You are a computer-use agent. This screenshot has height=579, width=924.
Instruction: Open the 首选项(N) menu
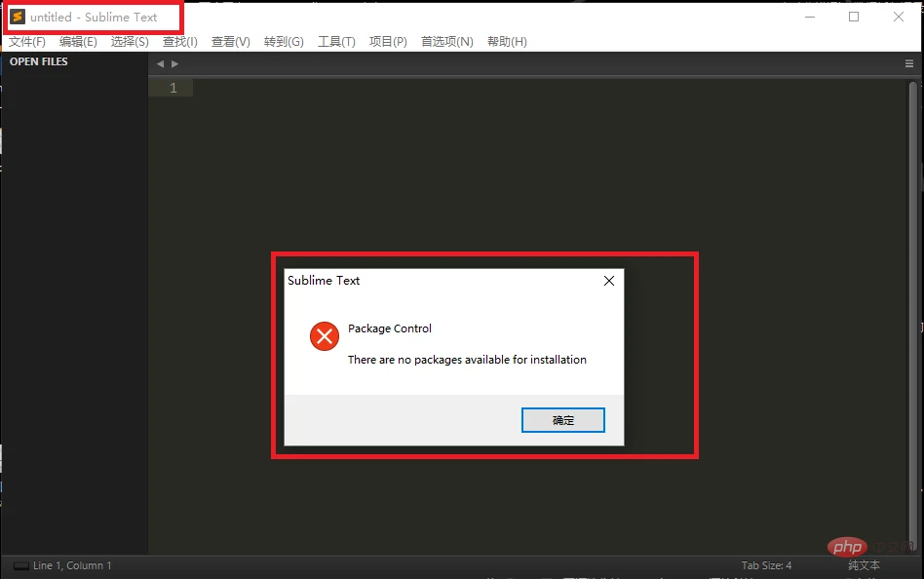tap(446, 42)
